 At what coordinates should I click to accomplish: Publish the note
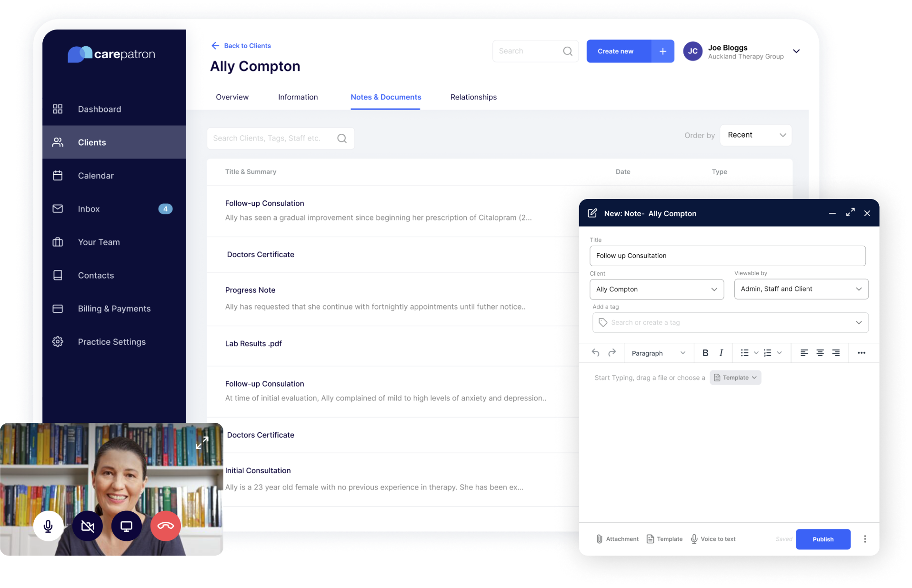(823, 539)
